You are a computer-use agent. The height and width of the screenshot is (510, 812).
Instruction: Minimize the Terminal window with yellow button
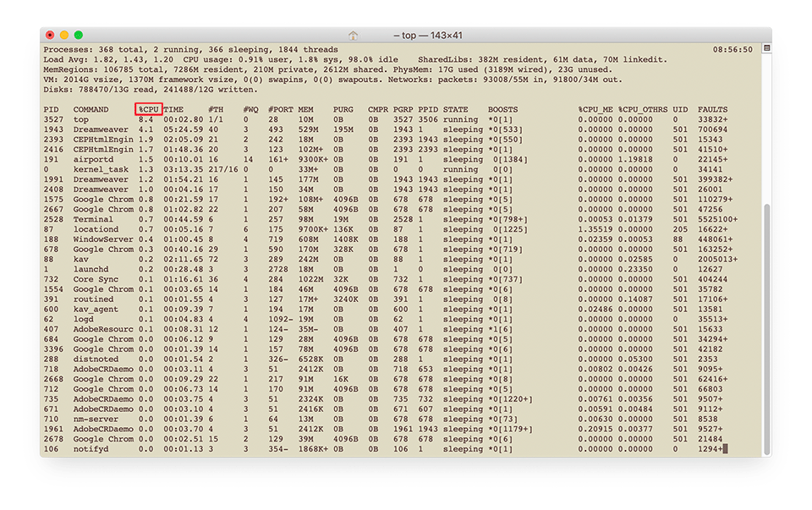64,36
